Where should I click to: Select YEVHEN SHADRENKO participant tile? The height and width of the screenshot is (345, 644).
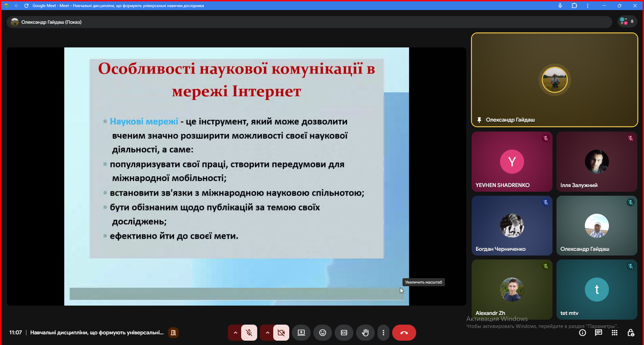click(x=512, y=162)
